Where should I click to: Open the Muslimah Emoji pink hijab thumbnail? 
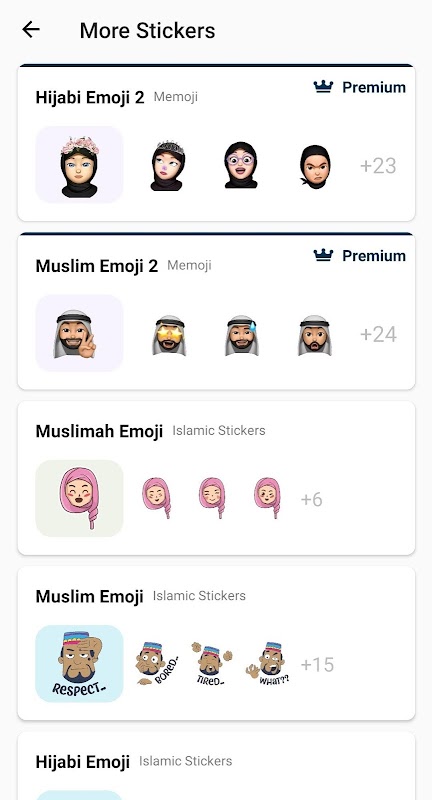pos(79,498)
